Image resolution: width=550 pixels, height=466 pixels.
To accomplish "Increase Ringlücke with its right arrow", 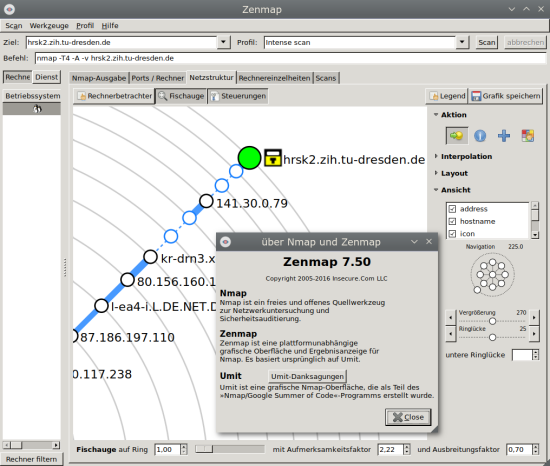I will tap(534, 333).
